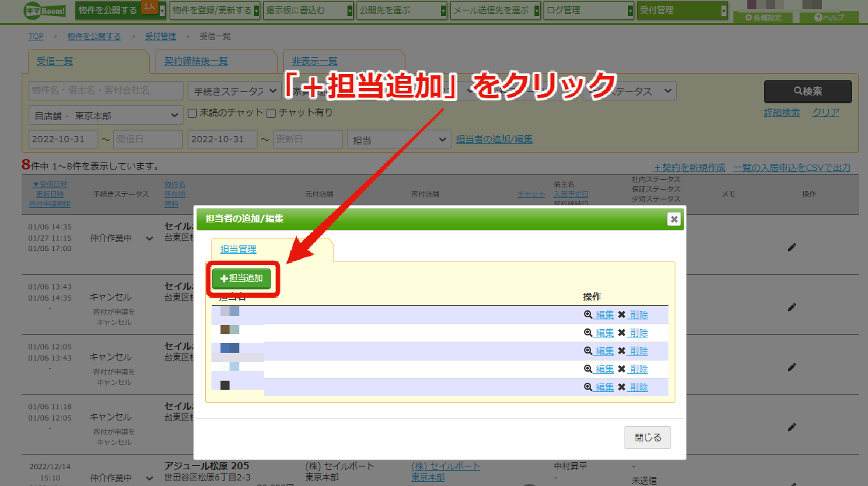Click 物件名 column header link
868x486 pixels.
(x=174, y=185)
